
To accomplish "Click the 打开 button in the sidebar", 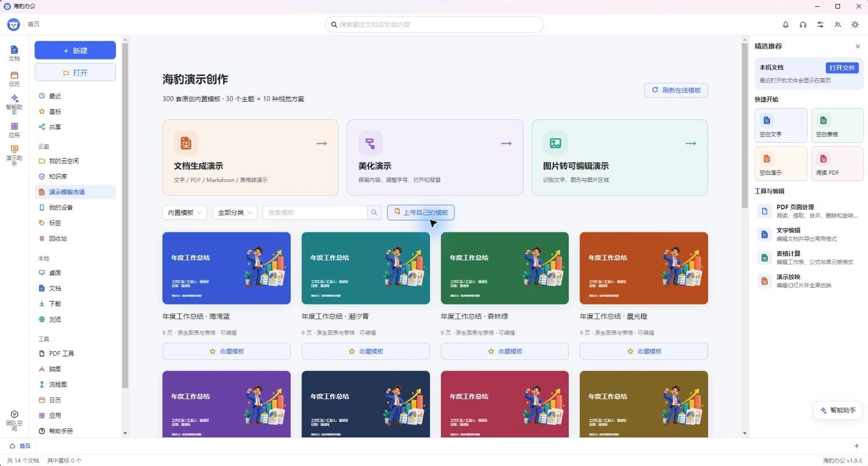I will click(75, 73).
